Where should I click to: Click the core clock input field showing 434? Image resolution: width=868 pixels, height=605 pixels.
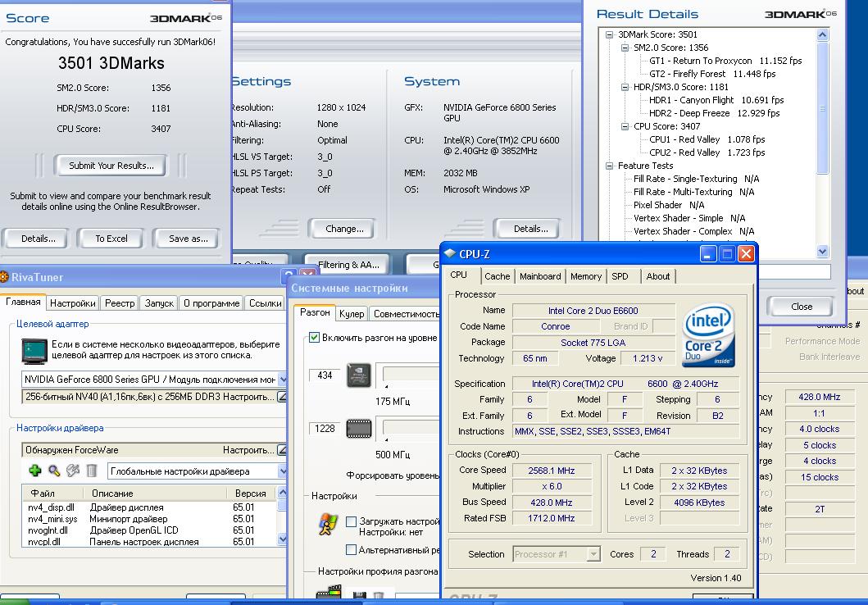coord(325,375)
